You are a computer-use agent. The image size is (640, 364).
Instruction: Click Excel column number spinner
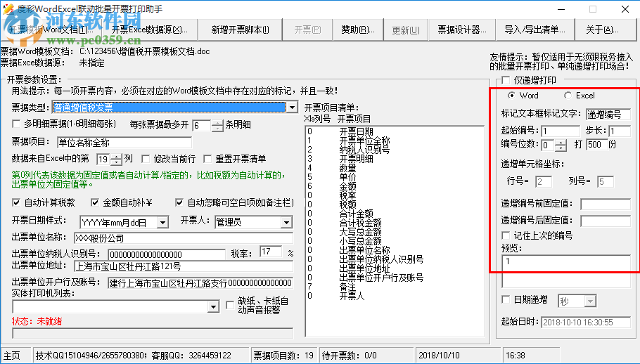click(116, 159)
